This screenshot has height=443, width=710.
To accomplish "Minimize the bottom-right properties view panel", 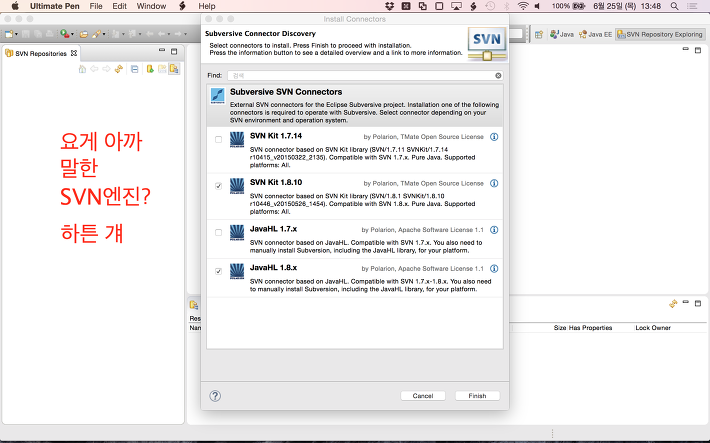I will [x=686, y=302].
